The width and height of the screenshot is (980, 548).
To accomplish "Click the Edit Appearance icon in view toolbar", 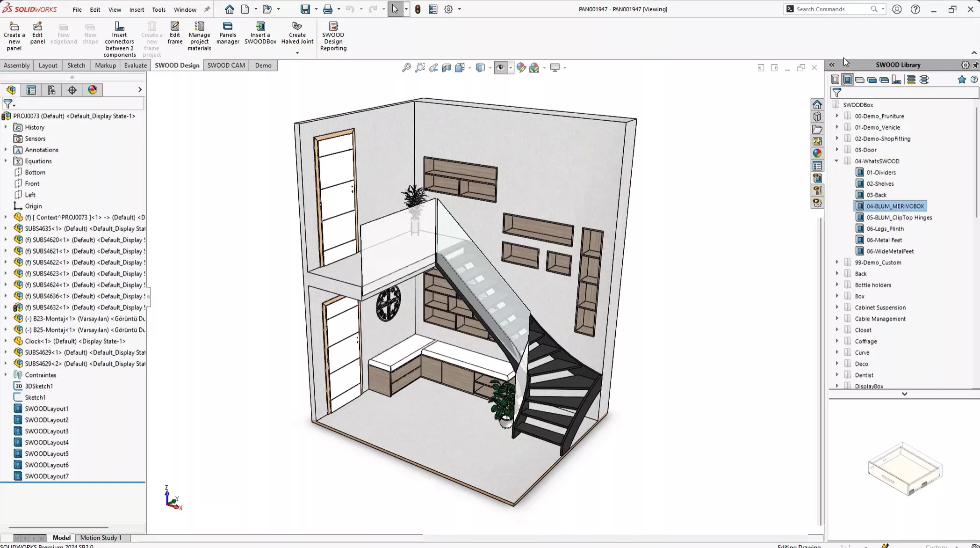I will click(x=521, y=67).
